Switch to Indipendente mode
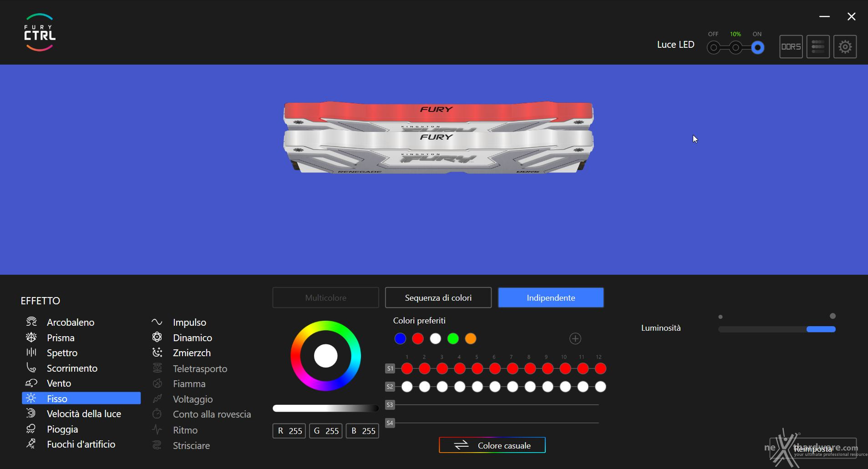 [x=551, y=298]
